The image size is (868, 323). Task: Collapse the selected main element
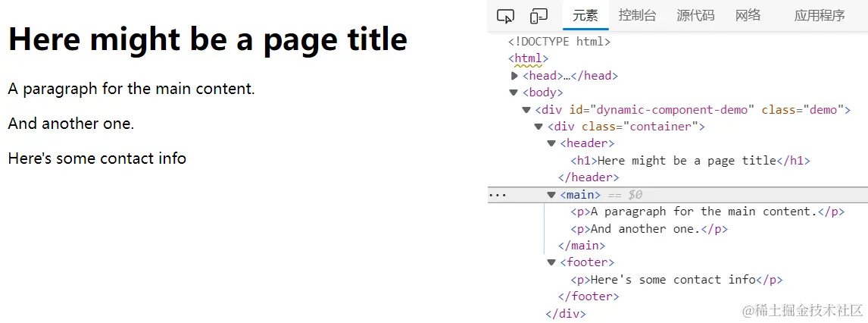tap(551, 195)
